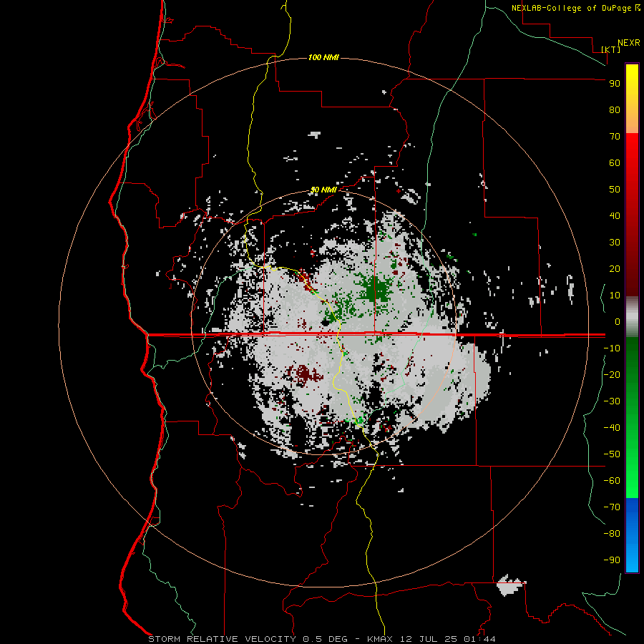Screen dimensions: 644x644
Task: Click the -70 value on velocity scale
Action: pyautogui.click(x=612, y=507)
